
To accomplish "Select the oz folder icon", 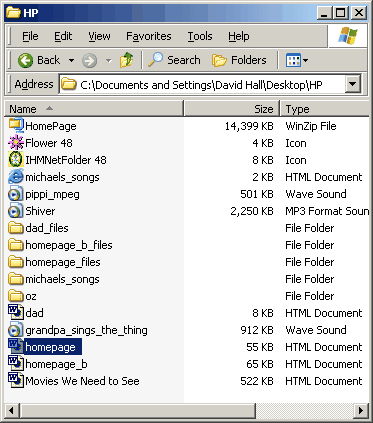I will 15,296.
